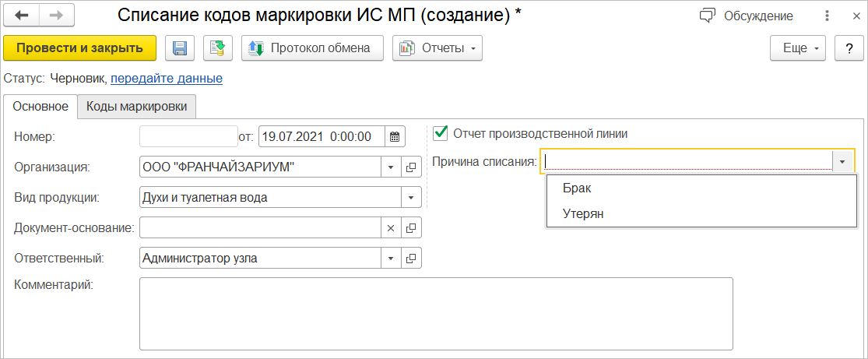Clear the Документ-основание field
Screen dimensions: 868x359
click(x=392, y=227)
